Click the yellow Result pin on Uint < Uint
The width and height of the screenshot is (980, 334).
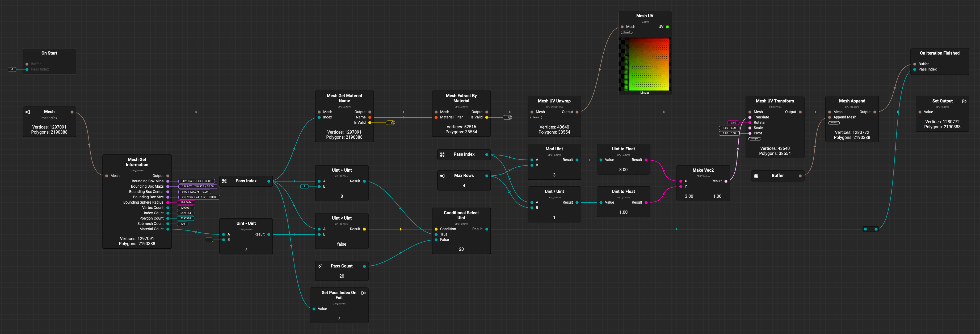(364, 229)
